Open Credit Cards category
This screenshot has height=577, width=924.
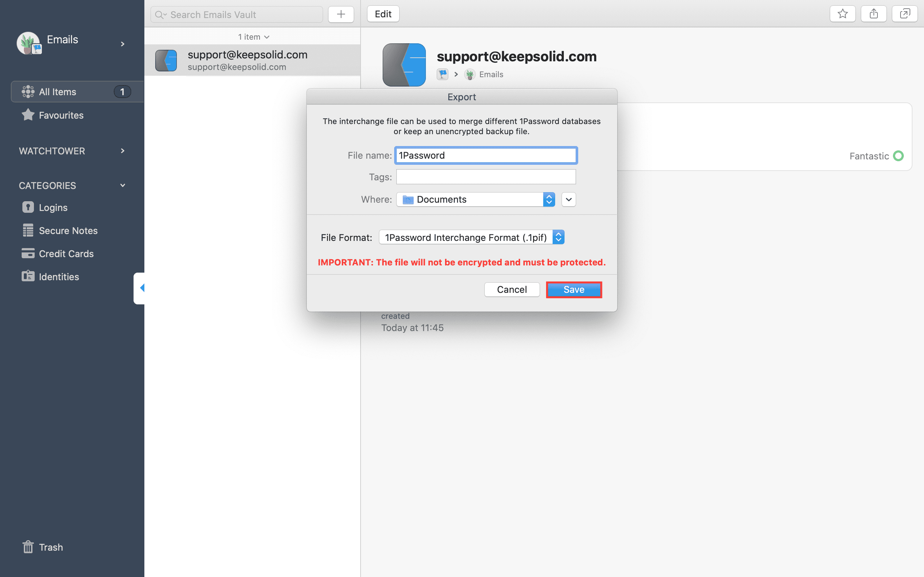[x=58, y=254]
